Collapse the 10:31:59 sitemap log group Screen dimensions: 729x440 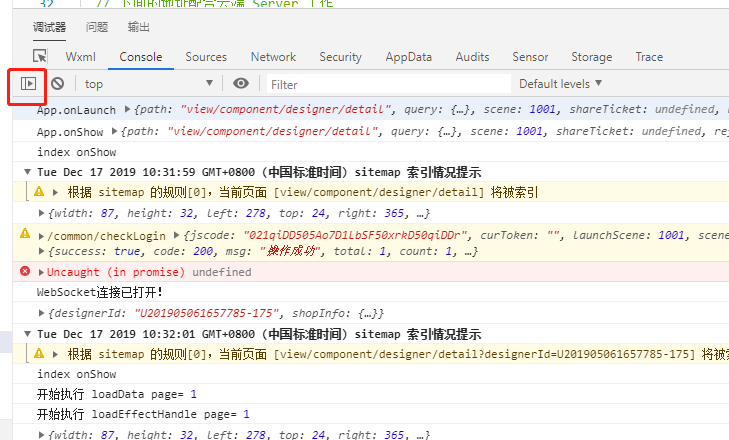pyautogui.click(x=27, y=172)
